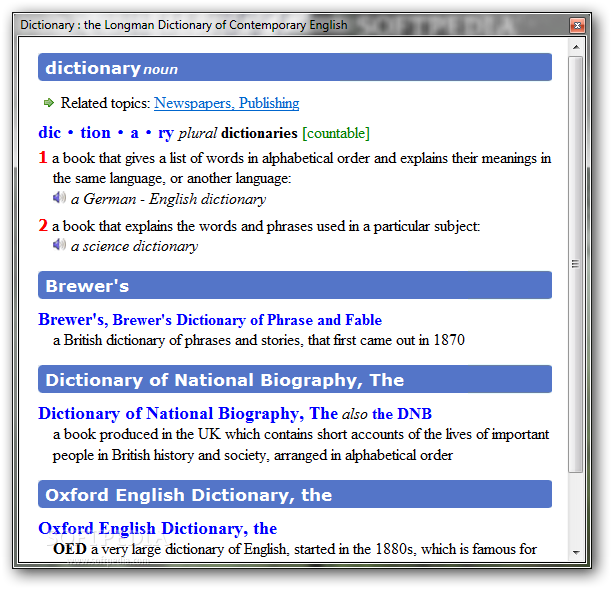Click the example phrase 'a science dictionary'
Screen dimensions: 612x589
[x=134, y=246]
